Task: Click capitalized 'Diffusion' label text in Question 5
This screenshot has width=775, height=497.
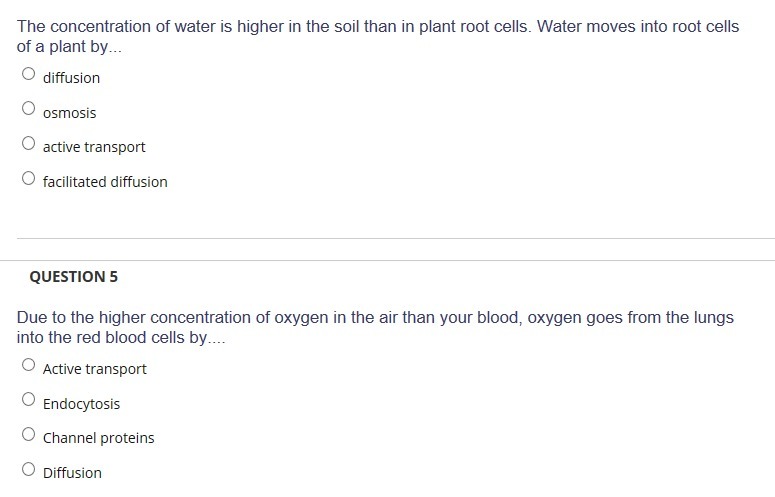Action: (72, 473)
